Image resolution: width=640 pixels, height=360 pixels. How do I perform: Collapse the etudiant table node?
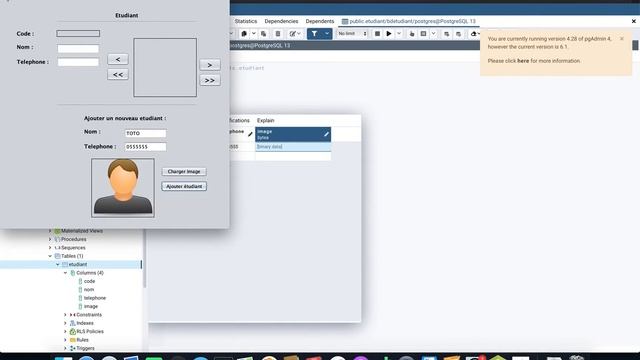(x=58, y=264)
